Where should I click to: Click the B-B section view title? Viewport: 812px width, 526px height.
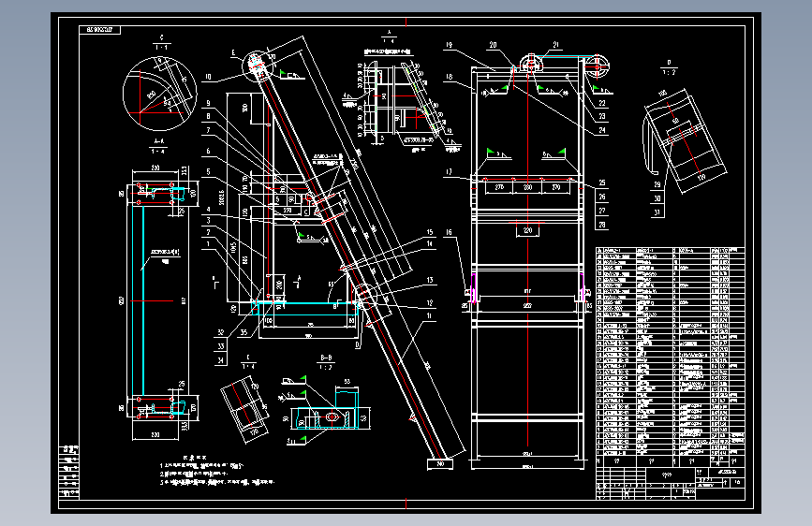[326, 358]
